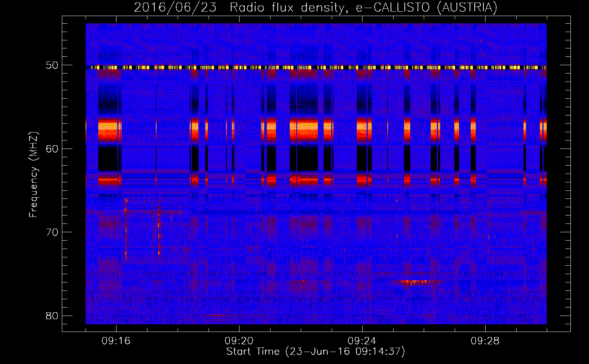The width and height of the screenshot is (589, 364).
Task: Click the frequency tick label '70'
Action: 52,232
